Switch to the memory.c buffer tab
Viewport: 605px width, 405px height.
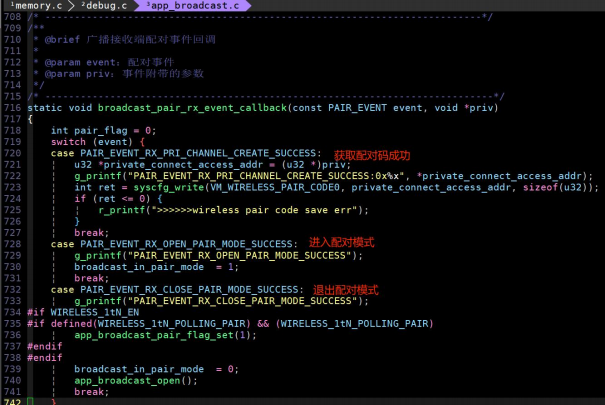[x=36, y=5]
